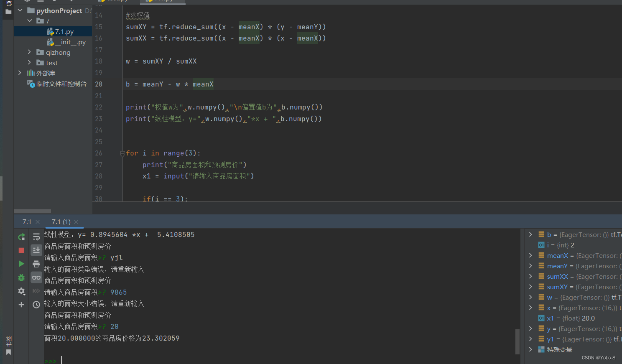Click console output '面积20.000000的商品房价格为23.302059'
Viewport: 622px width, 364px height.
click(x=112, y=338)
